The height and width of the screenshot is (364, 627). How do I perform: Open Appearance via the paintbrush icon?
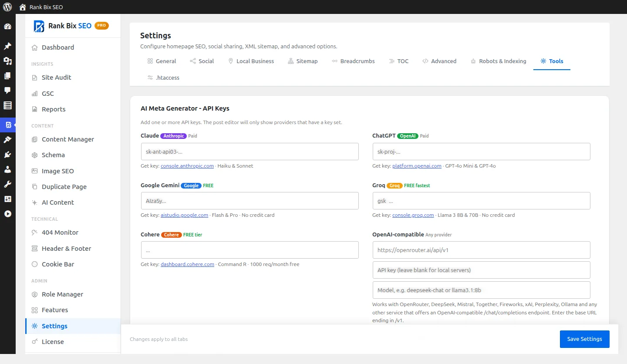7,140
